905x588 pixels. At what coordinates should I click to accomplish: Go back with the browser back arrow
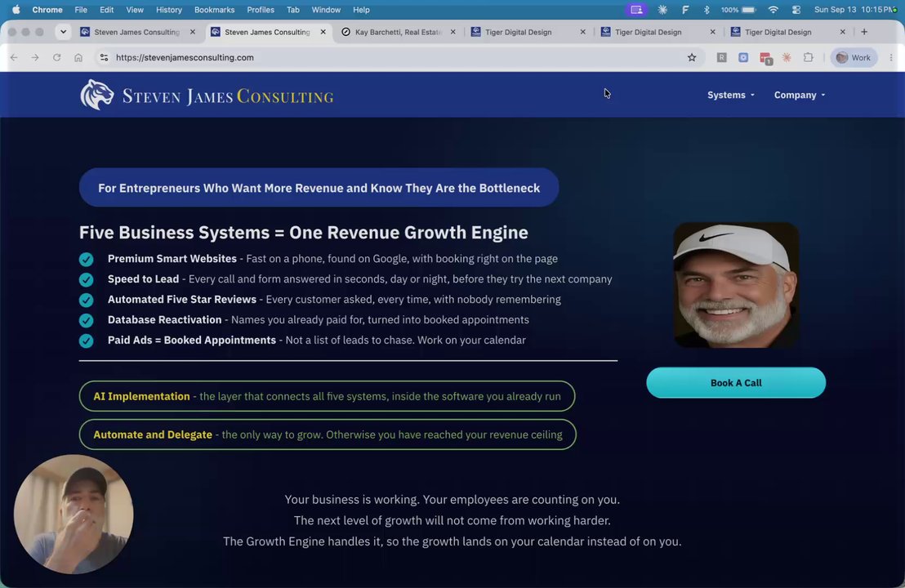(14, 58)
